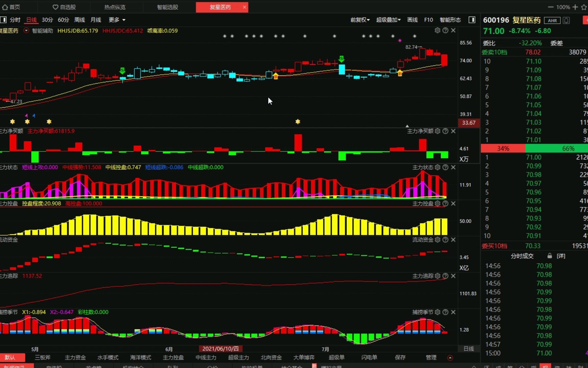
Task: Click the star favorite icon at top right
Action: (x=584, y=7)
